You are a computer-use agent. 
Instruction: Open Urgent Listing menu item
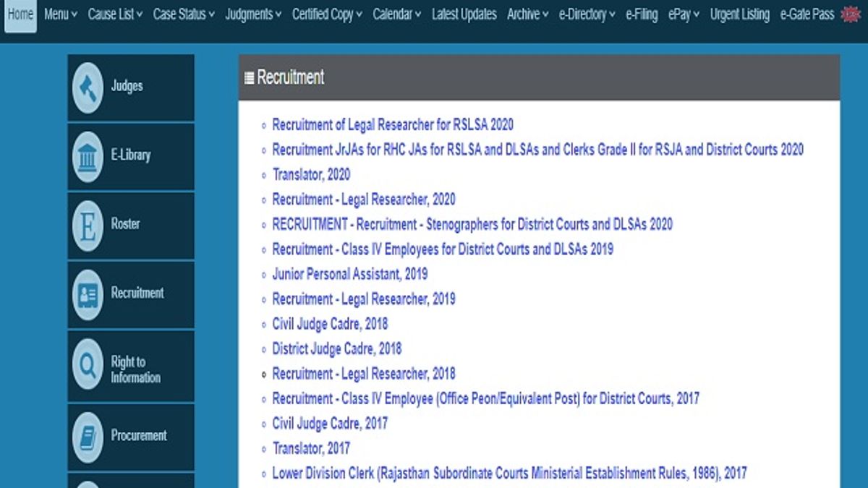(x=740, y=14)
